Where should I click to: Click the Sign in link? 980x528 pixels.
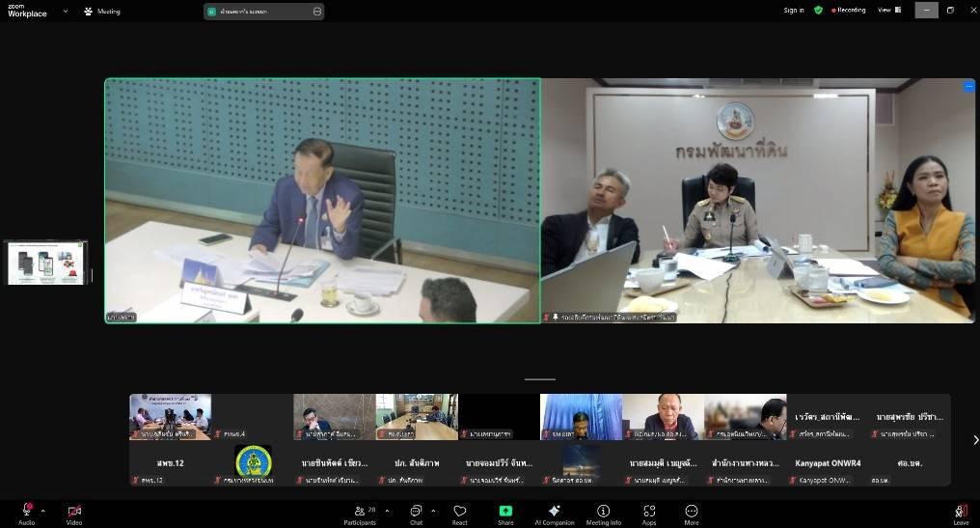[793, 10]
